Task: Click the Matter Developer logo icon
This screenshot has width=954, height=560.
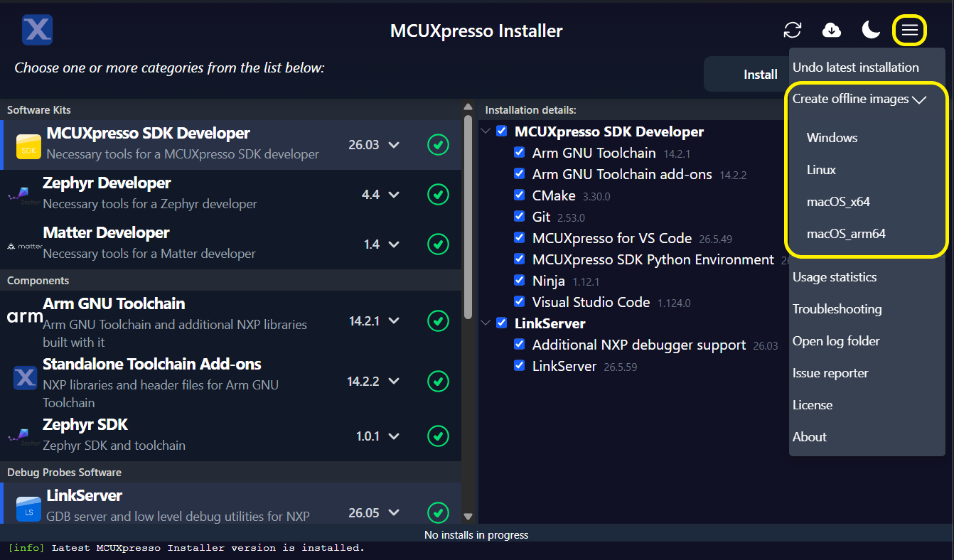Action: 24,246
